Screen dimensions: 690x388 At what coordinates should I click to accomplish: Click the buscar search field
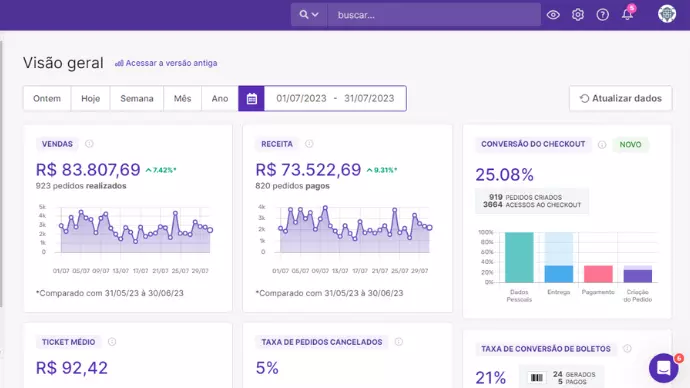pyautogui.click(x=434, y=15)
